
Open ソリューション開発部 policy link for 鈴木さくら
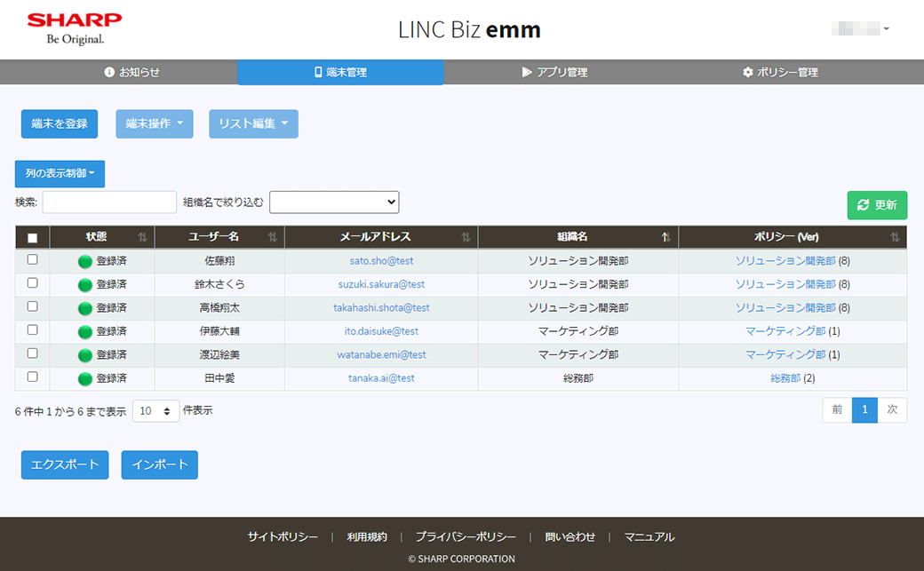tap(785, 285)
